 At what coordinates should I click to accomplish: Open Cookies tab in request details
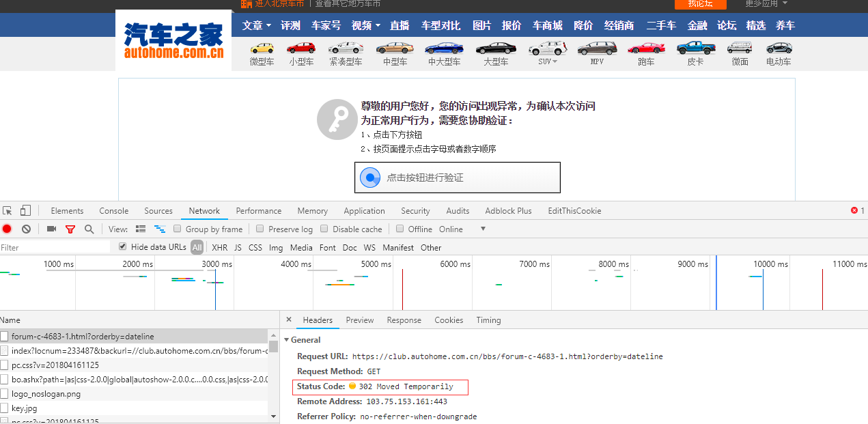pos(449,320)
